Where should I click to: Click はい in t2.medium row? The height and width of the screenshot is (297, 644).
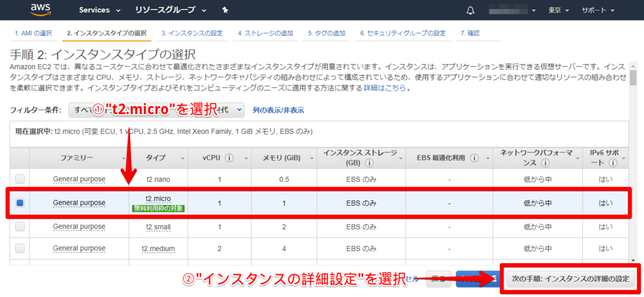click(606, 248)
